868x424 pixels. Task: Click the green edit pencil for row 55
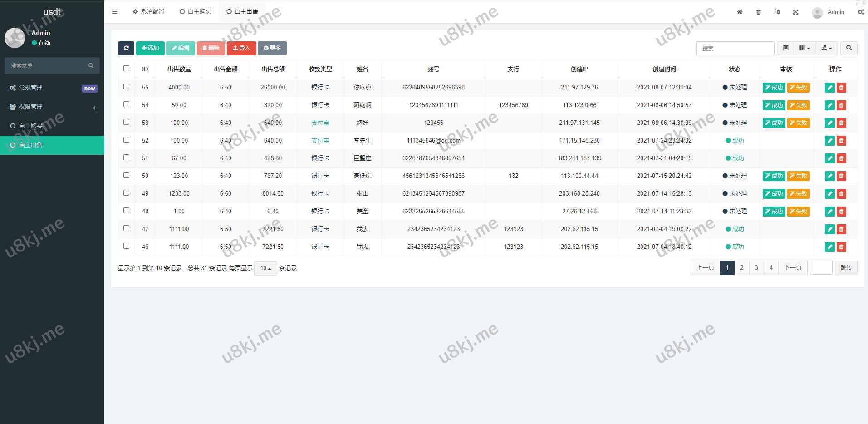[x=829, y=88]
